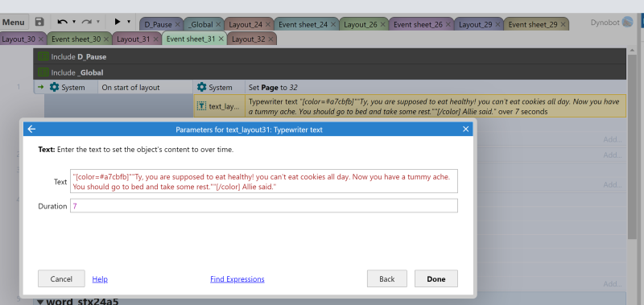Close the Event sheet_29 tab
The width and height of the screenshot is (644, 305).
pos(563,25)
